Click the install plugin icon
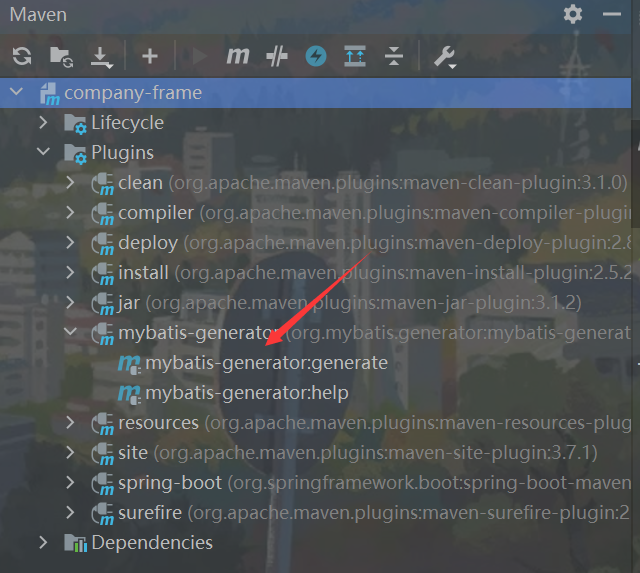 click(x=102, y=274)
